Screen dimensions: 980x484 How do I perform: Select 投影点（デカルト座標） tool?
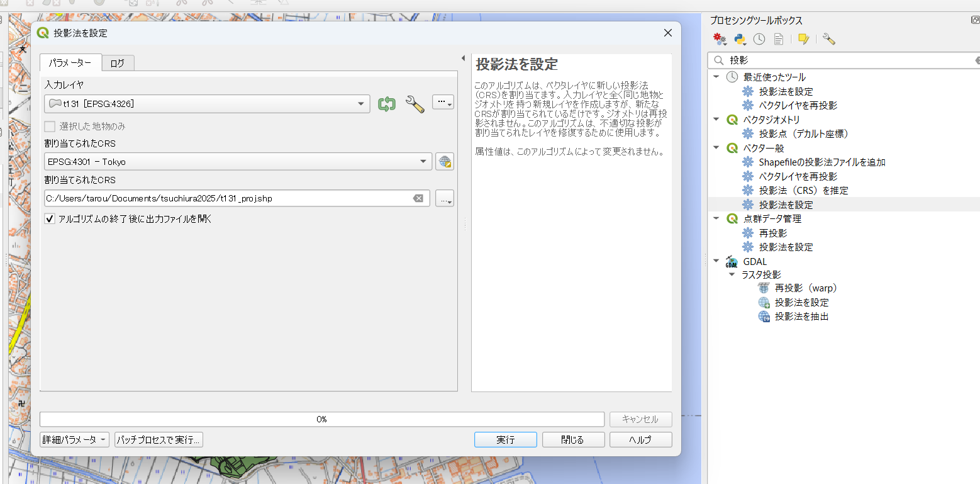[804, 133]
